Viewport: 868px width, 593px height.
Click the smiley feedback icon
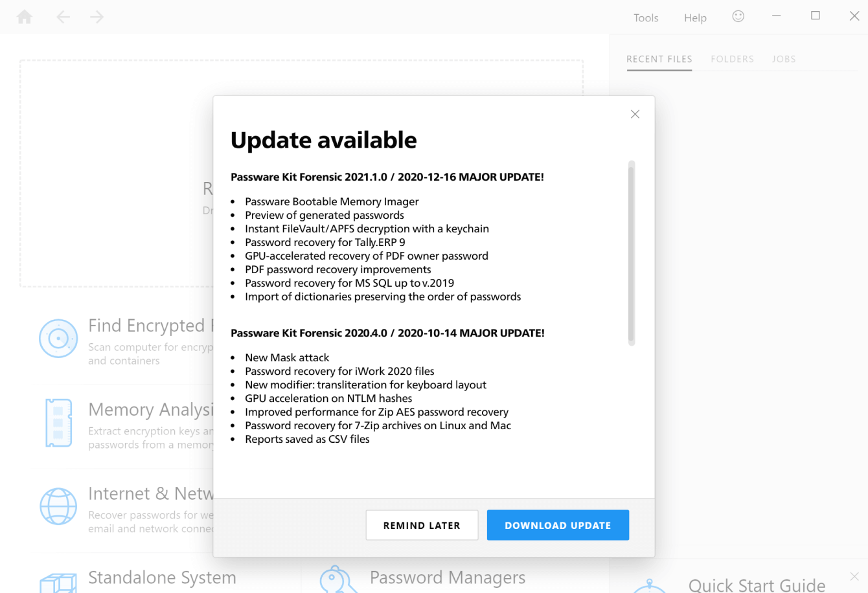coord(738,17)
